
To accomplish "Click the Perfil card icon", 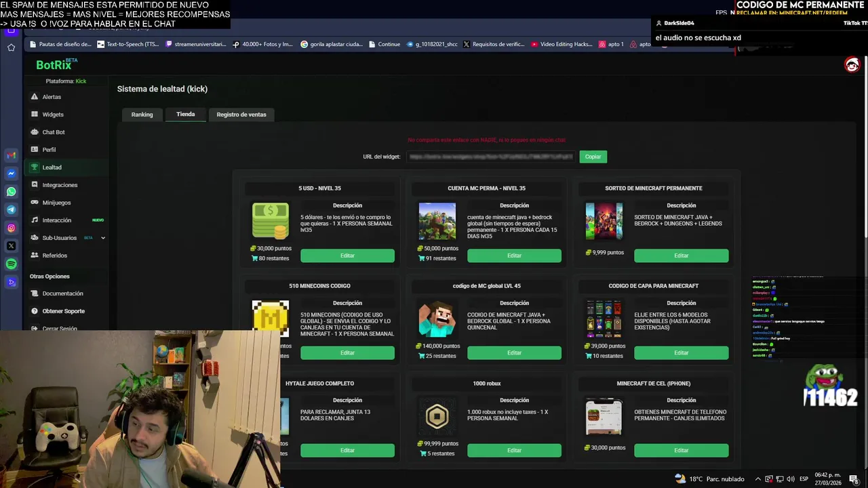I will coord(35,150).
